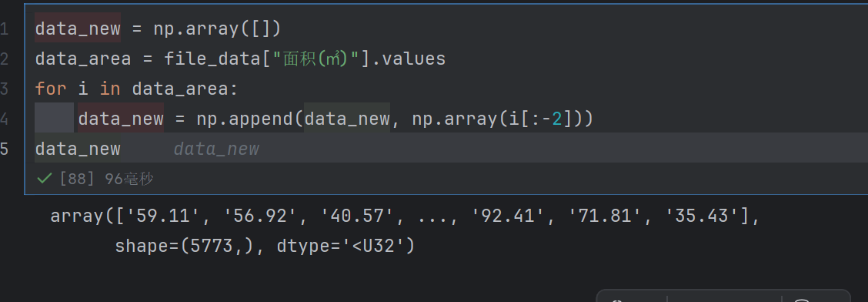Click "data_area" in the for loop line
The width and height of the screenshot is (868, 302).
pos(180,89)
